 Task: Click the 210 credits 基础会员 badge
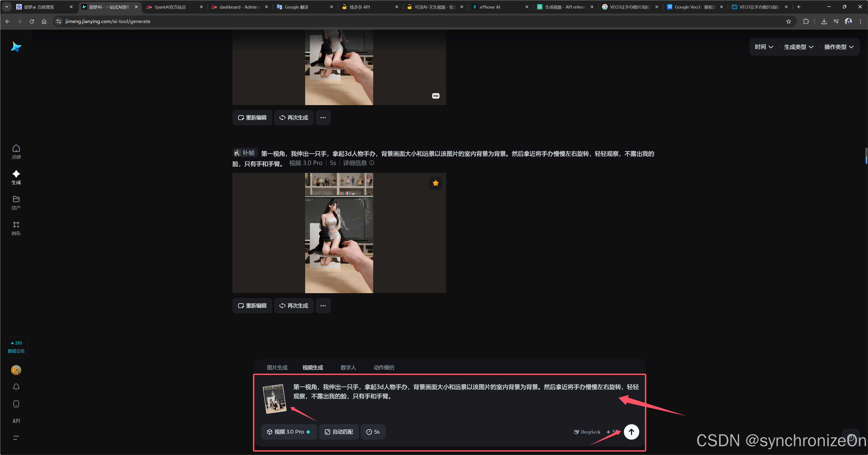(16, 347)
